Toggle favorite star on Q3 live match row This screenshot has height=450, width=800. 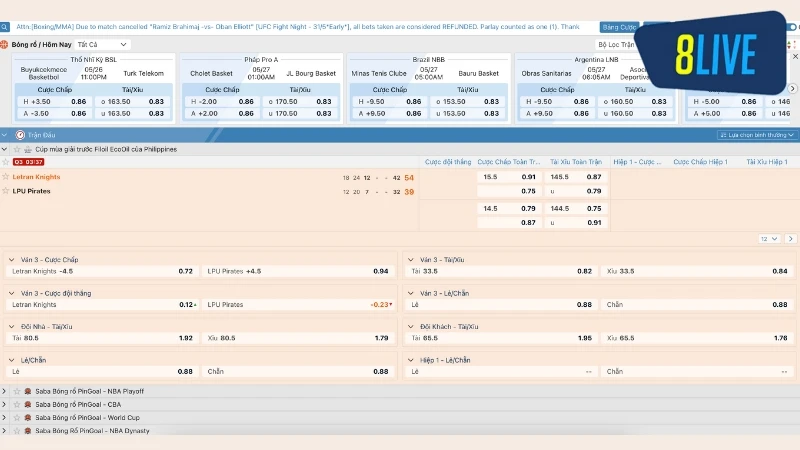click(x=5, y=161)
